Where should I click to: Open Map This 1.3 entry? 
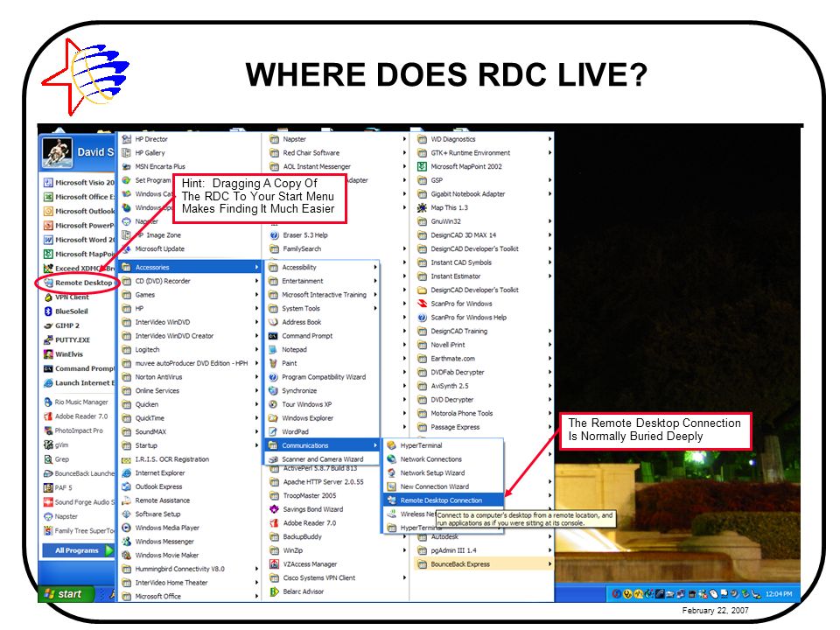[443, 208]
